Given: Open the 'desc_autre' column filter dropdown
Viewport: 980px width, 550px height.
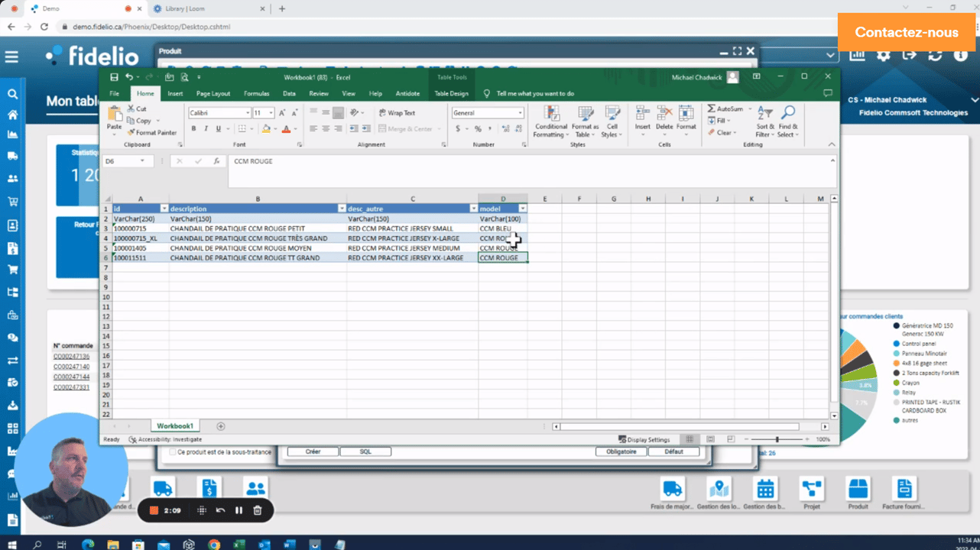Looking at the screenshot, I should click(x=473, y=209).
